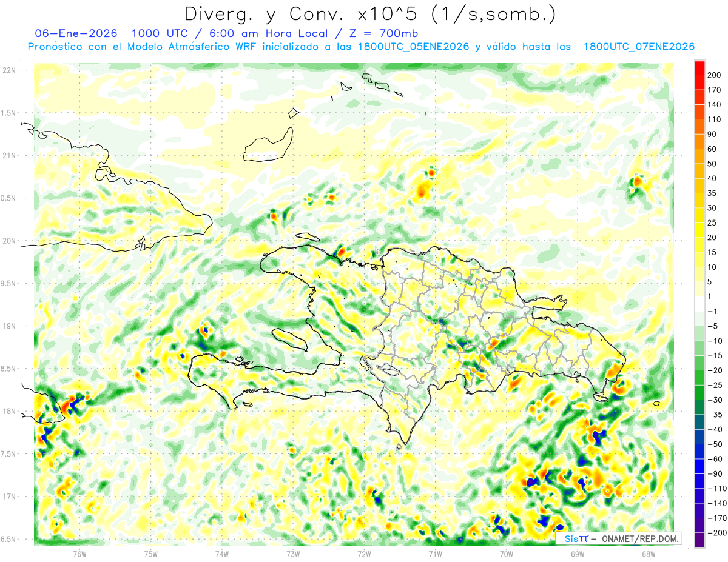
Task: Click the positive "20" colorbar value
Action: pyautogui.click(x=712, y=238)
